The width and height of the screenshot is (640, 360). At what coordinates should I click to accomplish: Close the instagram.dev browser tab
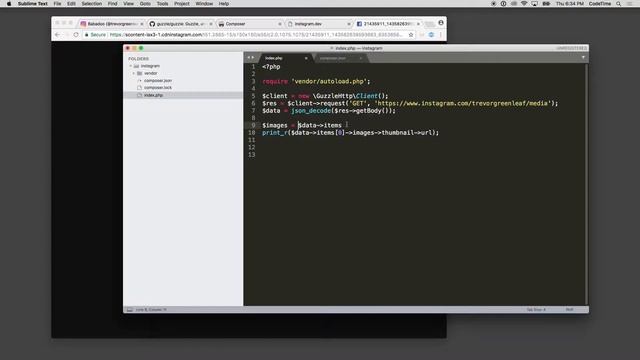349,24
